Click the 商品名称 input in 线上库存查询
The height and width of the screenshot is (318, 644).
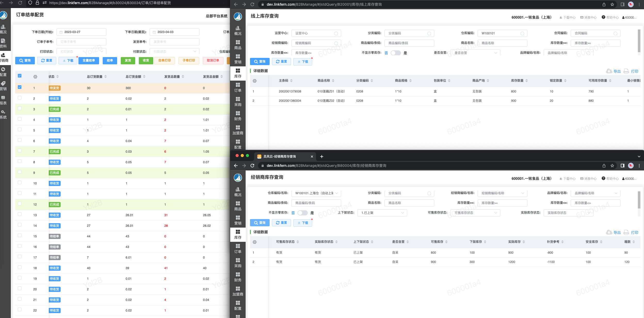502,43
